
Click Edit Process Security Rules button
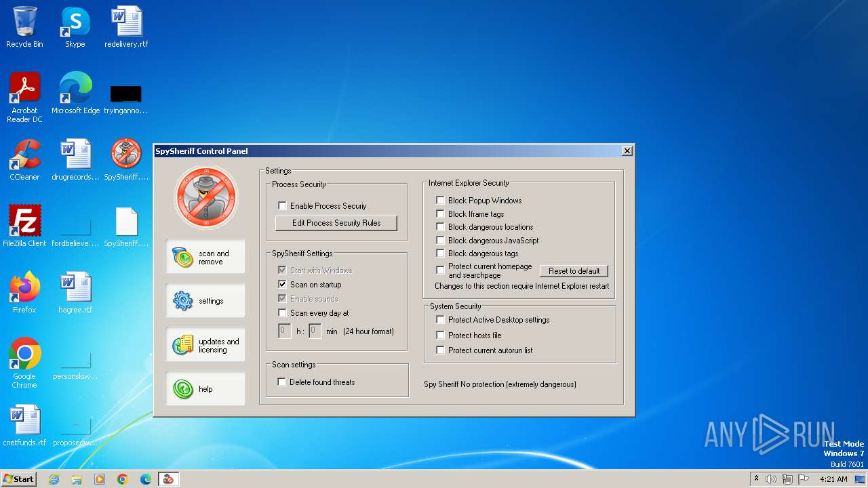click(336, 223)
